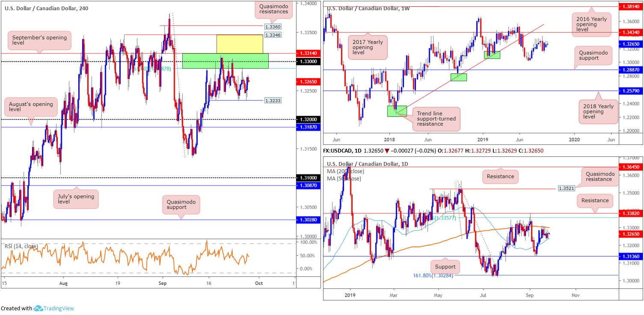Open the 'Created with TradingView' credit text
The width and height of the screenshot is (644, 315).
coord(37,308)
